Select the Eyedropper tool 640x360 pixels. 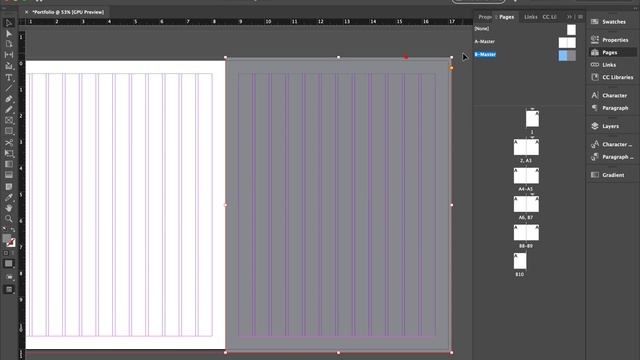pyautogui.click(x=9, y=197)
